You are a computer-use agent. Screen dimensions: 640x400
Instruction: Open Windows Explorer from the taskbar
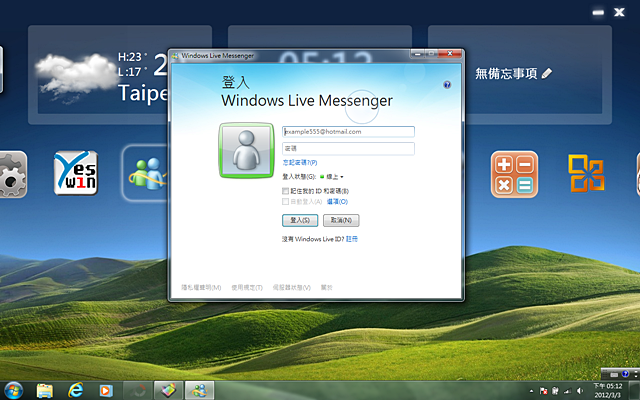tap(44, 391)
